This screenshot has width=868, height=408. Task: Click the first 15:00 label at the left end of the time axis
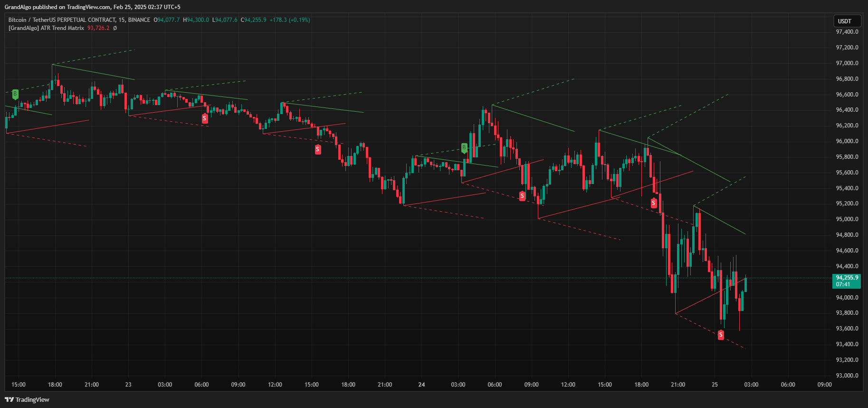(x=19, y=385)
